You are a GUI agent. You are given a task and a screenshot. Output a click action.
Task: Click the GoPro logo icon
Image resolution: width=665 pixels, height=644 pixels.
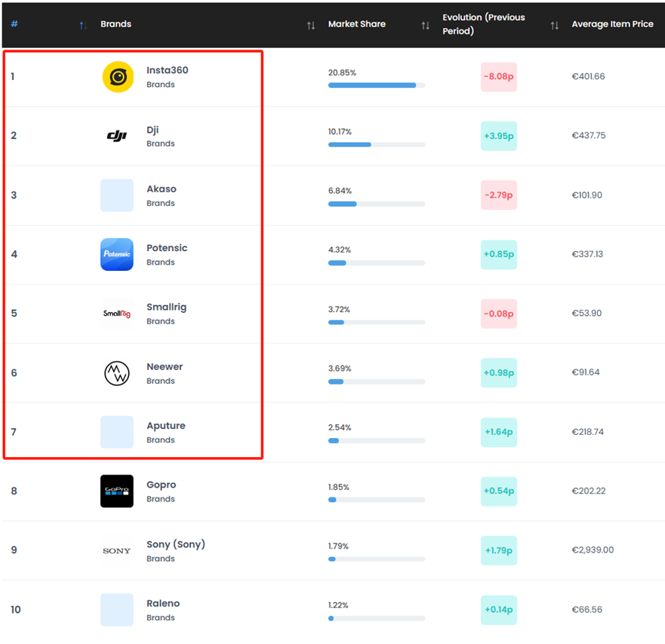coord(117,491)
